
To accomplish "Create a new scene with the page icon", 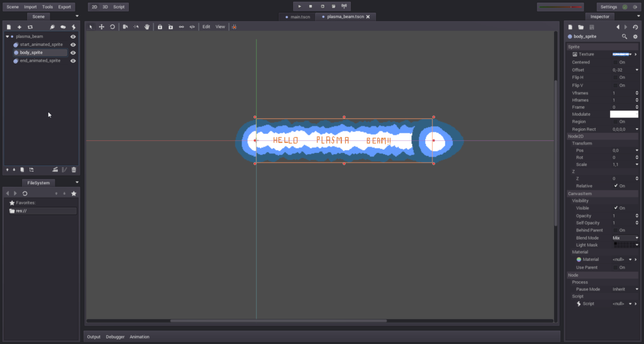I will coord(9,27).
